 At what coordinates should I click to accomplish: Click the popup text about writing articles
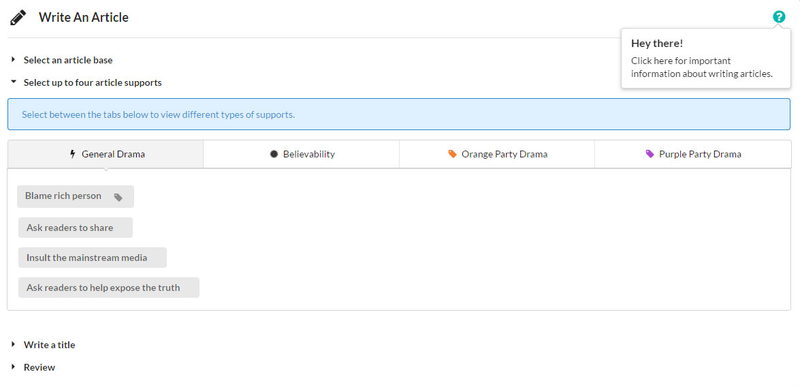702,67
